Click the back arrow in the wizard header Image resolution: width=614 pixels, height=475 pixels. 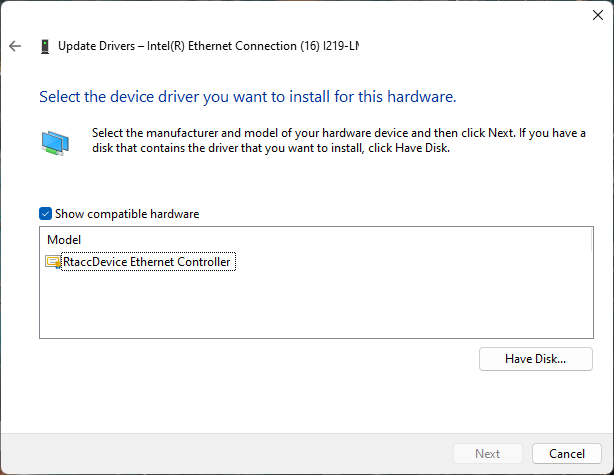pyautogui.click(x=15, y=46)
